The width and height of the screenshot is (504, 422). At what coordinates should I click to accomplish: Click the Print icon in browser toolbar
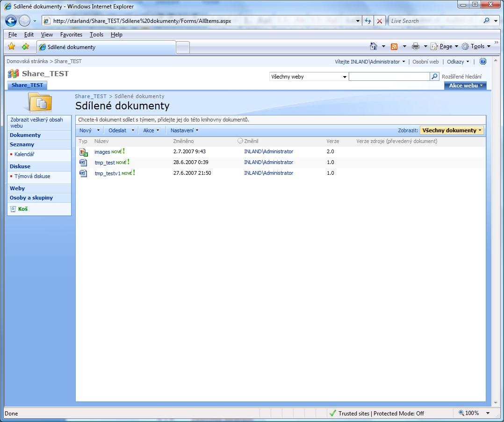[x=415, y=46]
